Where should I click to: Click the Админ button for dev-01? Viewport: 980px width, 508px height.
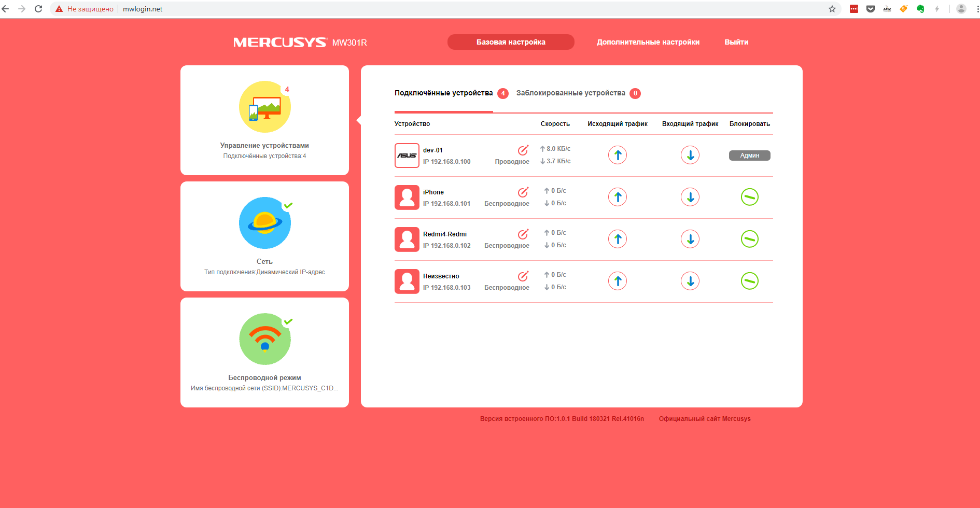tap(750, 156)
